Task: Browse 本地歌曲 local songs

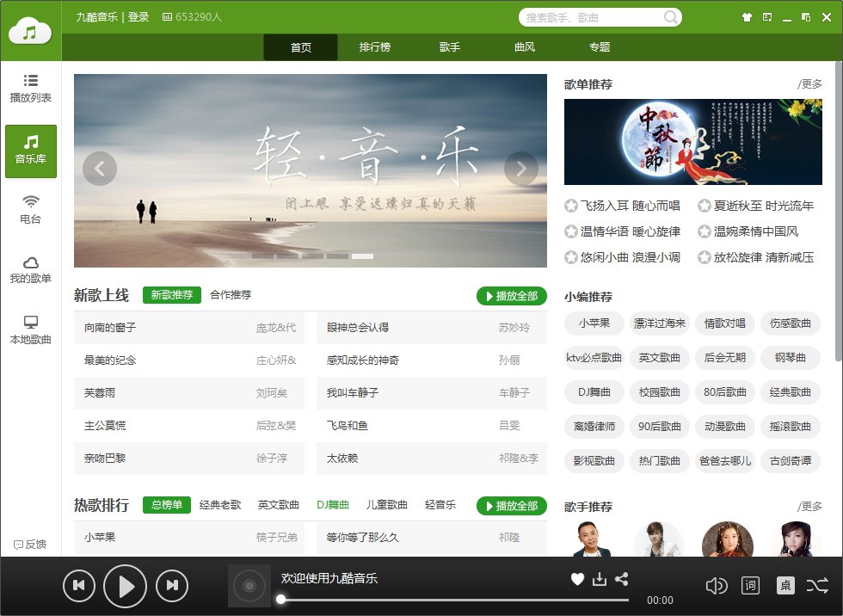Action: pos(31,328)
